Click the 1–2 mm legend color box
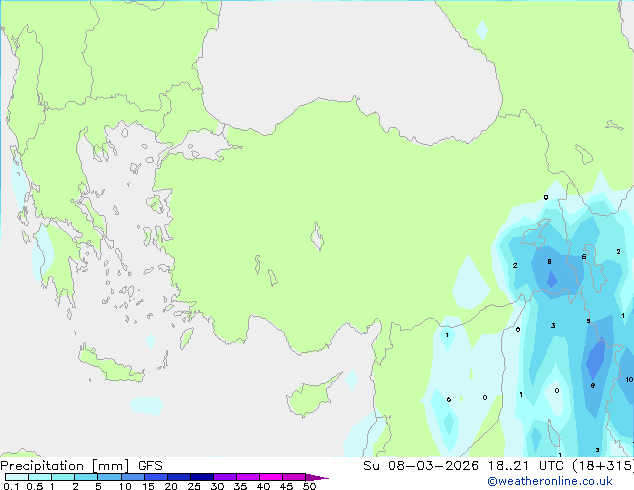The image size is (634, 490). 63,477
